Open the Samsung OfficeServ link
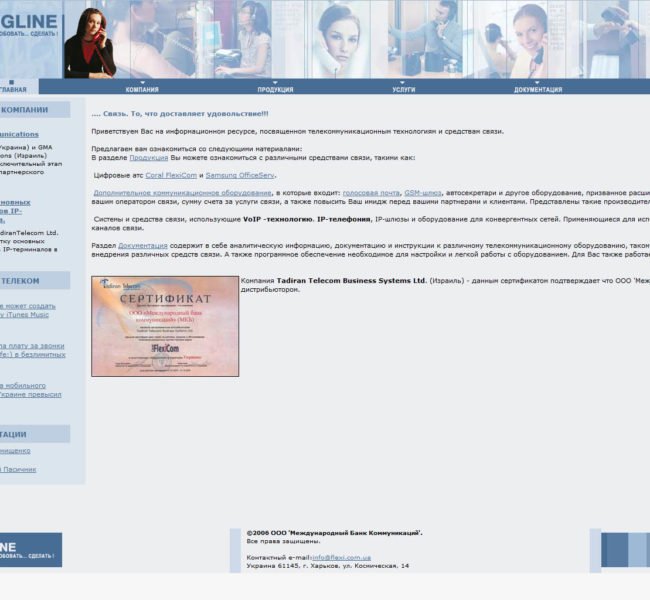The image size is (650, 600). point(240,175)
